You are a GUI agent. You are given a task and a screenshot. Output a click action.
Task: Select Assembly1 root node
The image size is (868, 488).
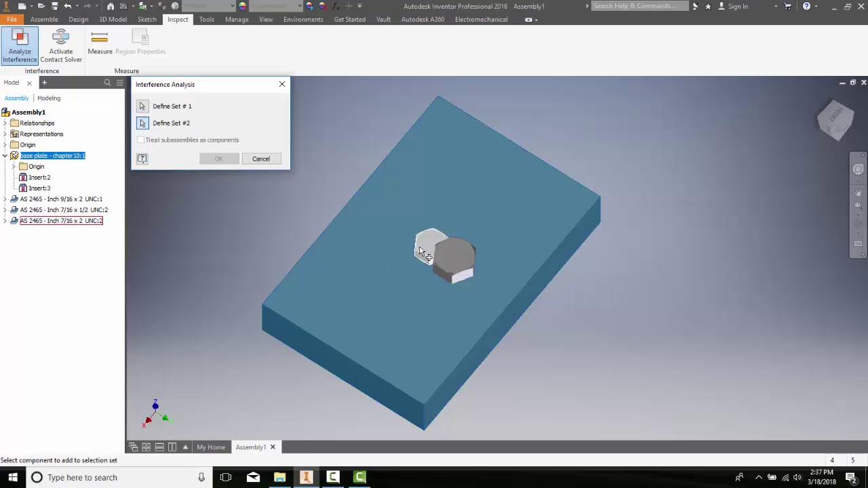tap(28, 113)
